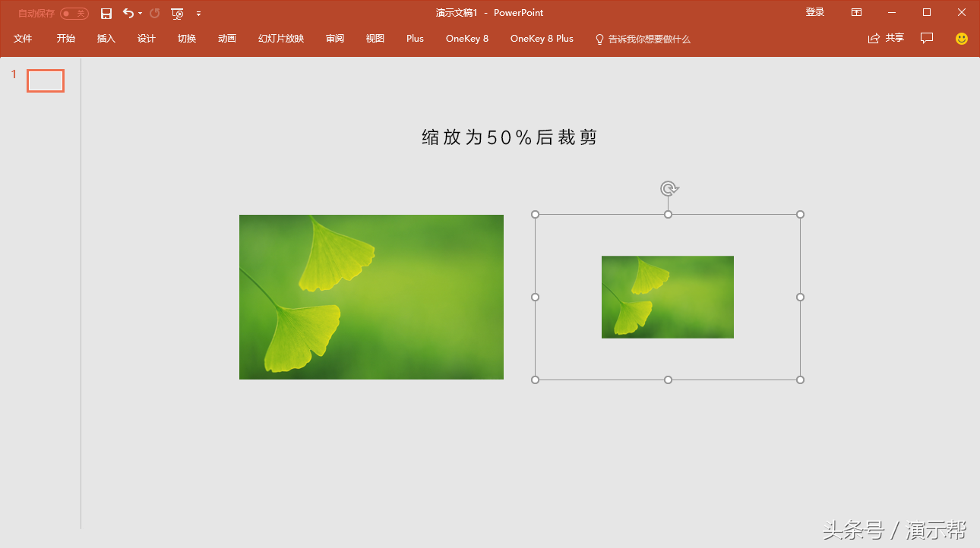980x548 pixels.
Task: Maximize the PowerPoint window
Action: pos(927,12)
